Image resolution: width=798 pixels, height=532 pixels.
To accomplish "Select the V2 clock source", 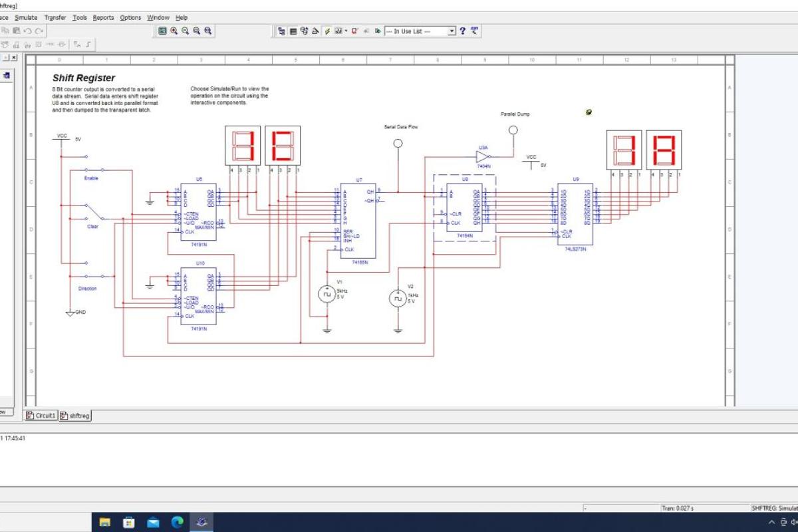I will (397, 299).
